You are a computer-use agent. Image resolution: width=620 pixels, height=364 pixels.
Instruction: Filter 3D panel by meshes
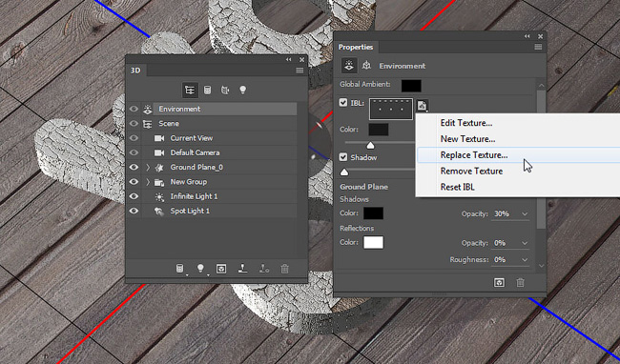tap(207, 91)
